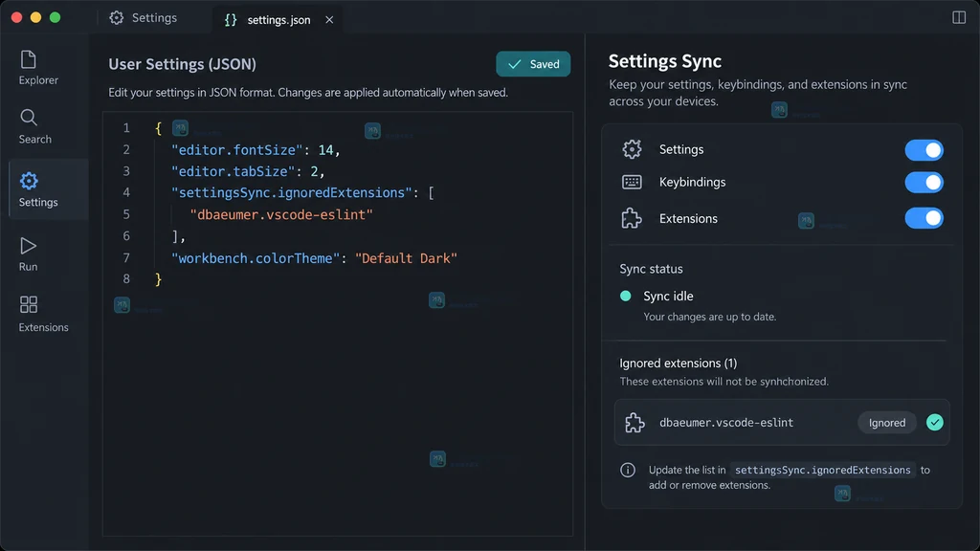The width and height of the screenshot is (980, 551).
Task: Click the closing brace on line 8
Action: click(158, 279)
